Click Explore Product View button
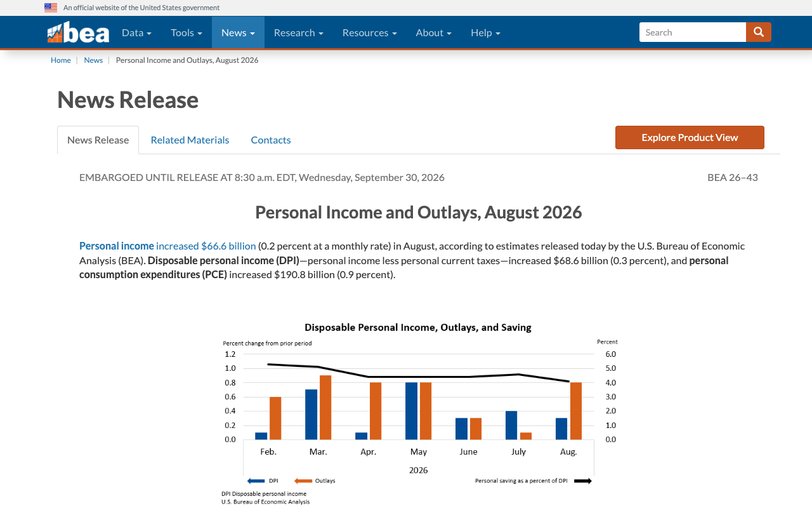The image size is (812, 508). click(690, 137)
